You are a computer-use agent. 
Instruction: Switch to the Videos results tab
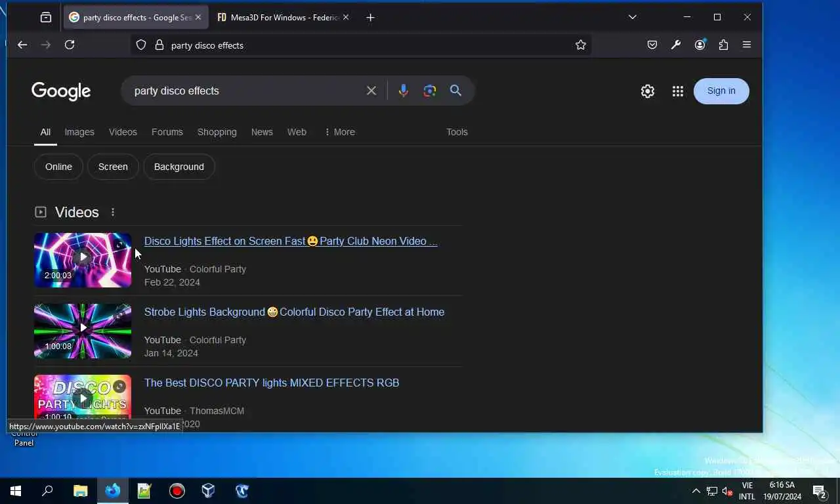123,132
